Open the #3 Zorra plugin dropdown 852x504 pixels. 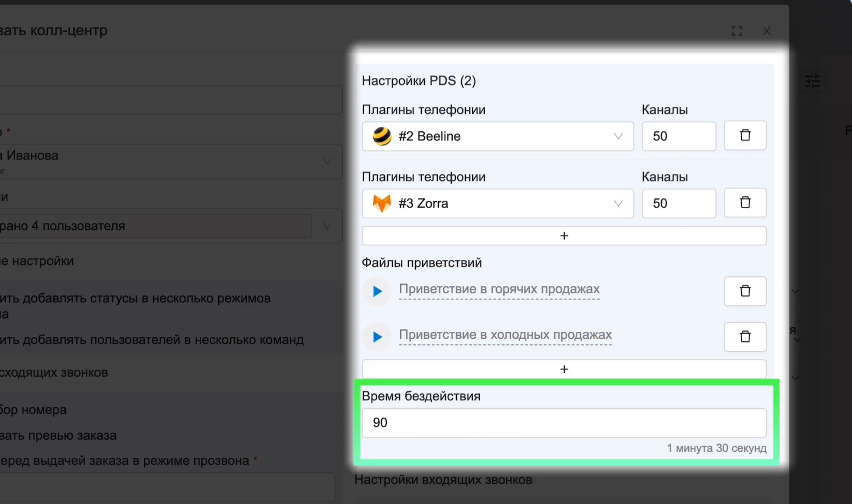(x=498, y=203)
